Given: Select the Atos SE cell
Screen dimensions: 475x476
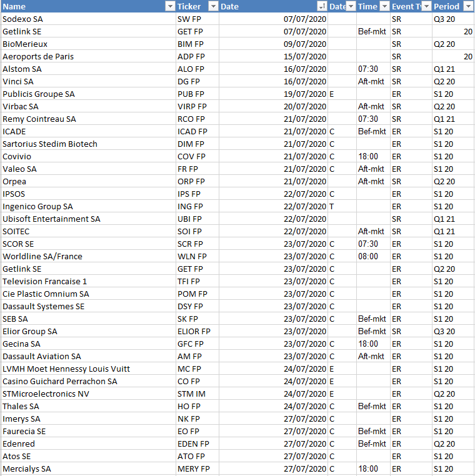Looking at the screenshot, I should 88,456.
